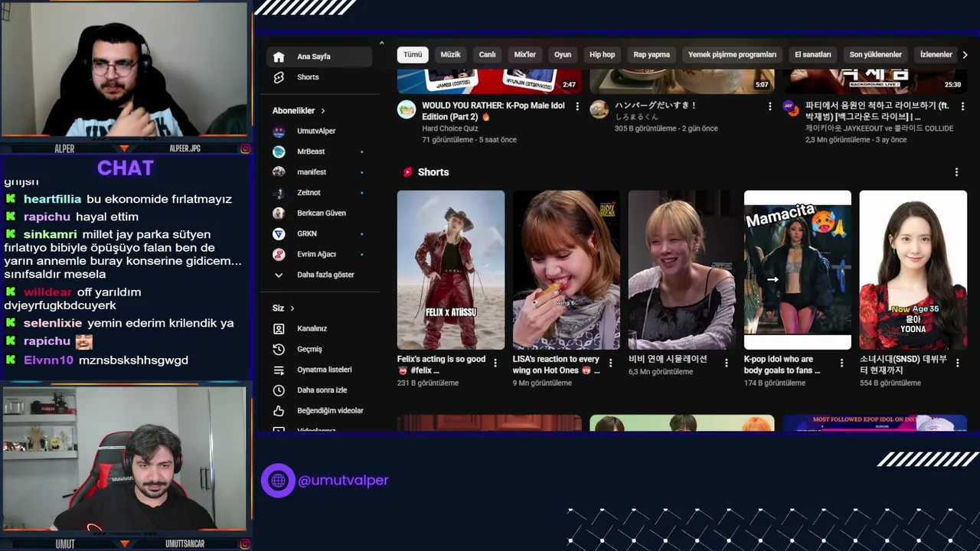Open Berkcan Güven channel avatar
980x551 pixels.
(279, 214)
